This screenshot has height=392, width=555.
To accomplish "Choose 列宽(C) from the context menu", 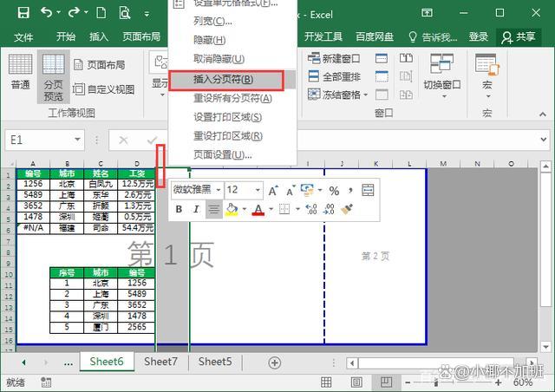I will coord(212,21).
